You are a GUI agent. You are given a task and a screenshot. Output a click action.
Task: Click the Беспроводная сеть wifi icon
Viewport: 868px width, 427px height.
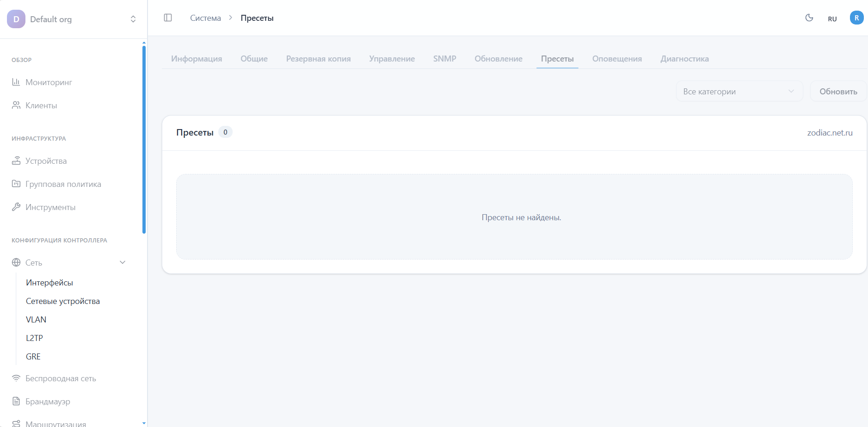point(16,378)
